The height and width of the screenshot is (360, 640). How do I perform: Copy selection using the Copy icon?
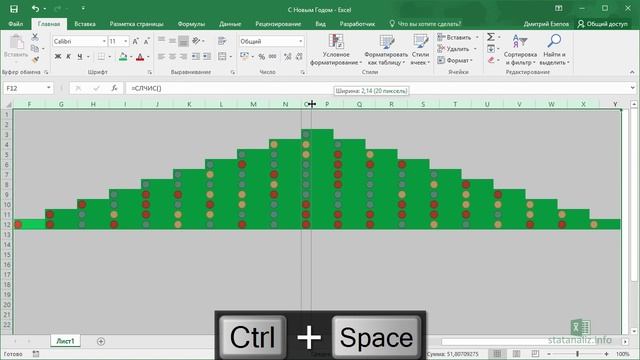[35, 49]
